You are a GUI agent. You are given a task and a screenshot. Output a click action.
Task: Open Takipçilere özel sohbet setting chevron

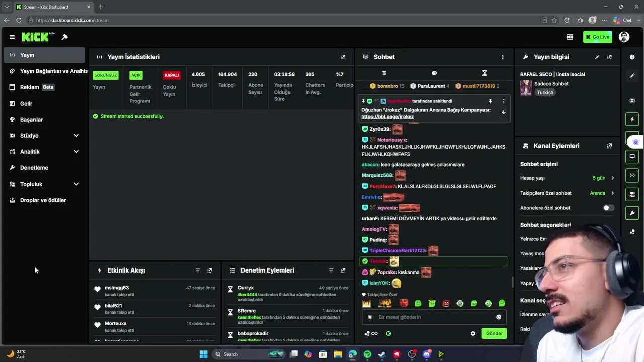[x=612, y=193]
